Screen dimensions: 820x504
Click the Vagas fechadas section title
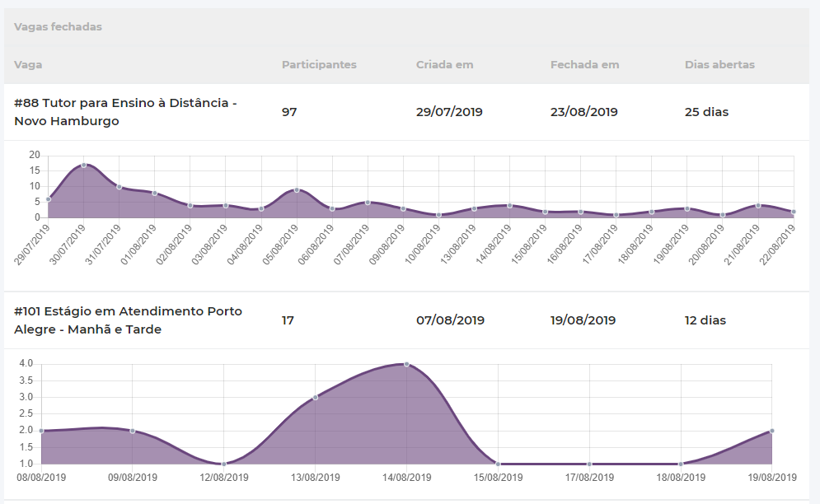[x=58, y=26]
